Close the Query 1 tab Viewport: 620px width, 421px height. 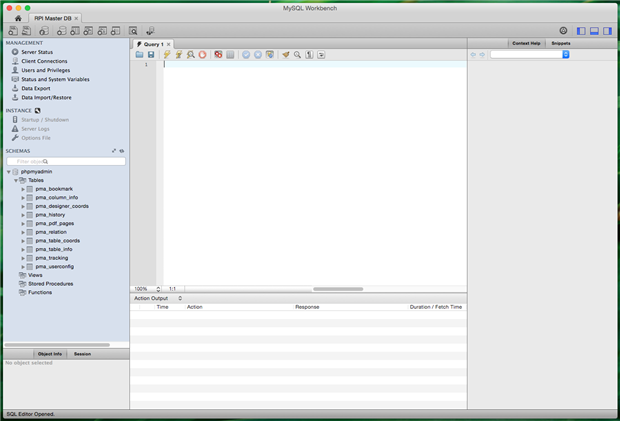pyautogui.click(x=168, y=44)
